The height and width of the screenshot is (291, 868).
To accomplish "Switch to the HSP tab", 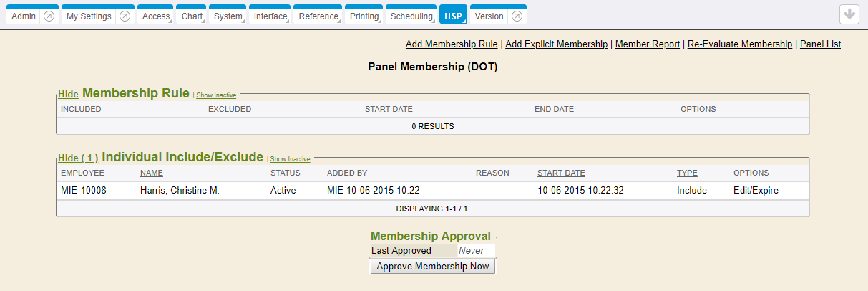I will 452,16.
